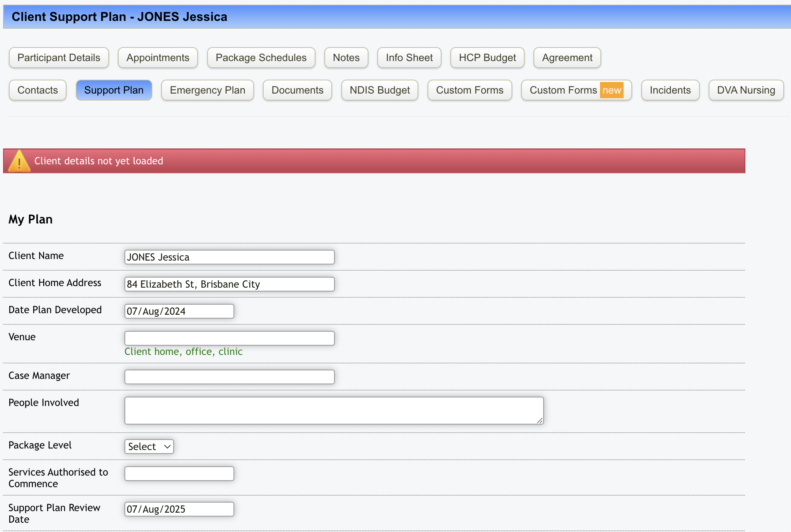The height and width of the screenshot is (532, 791).
Task: Focus the Case Manager text field
Action: (229, 377)
